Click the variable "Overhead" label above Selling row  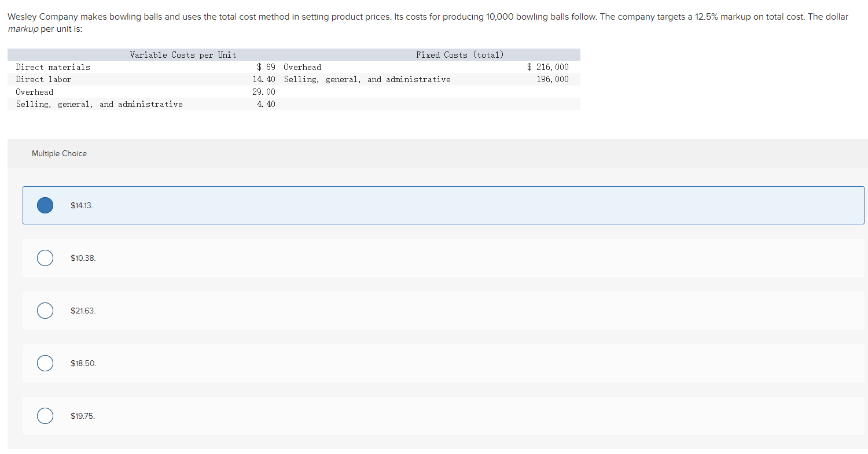[35, 92]
